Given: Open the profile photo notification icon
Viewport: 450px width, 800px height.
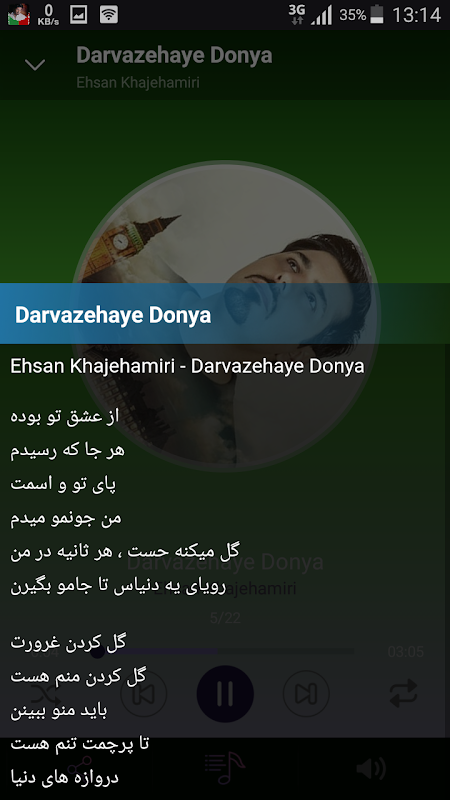Looking at the screenshot, I should click(x=19, y=15).
